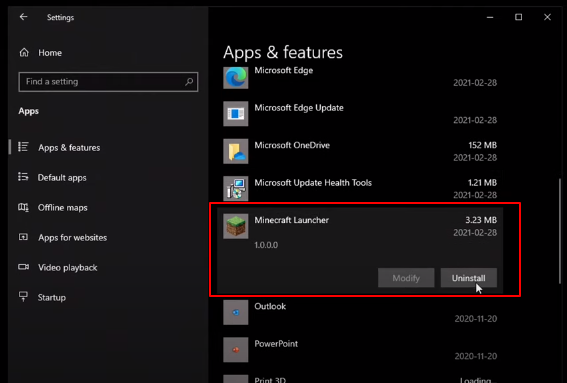Click the search magnifier icon
Screen dimensions: 567x383
pyautogui.click(x=189, y=82)
